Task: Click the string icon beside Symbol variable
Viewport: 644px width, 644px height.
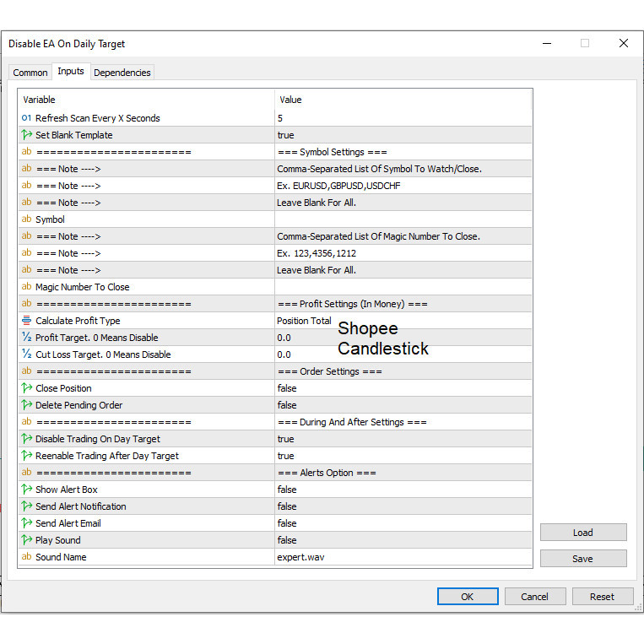Action: [x=26, y=219]
